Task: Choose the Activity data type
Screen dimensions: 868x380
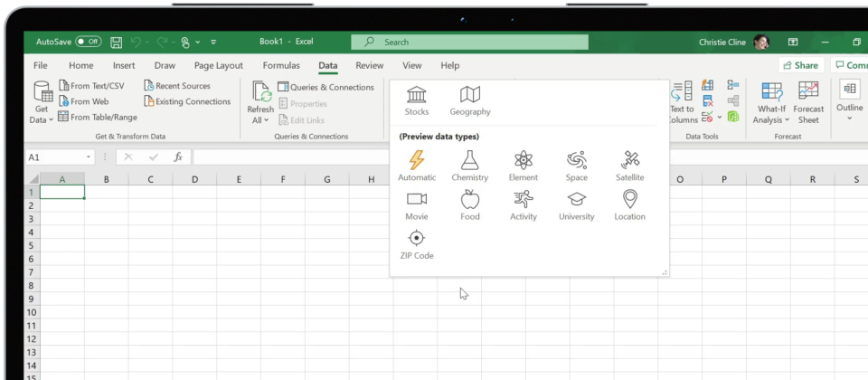Action: point(524,205)
